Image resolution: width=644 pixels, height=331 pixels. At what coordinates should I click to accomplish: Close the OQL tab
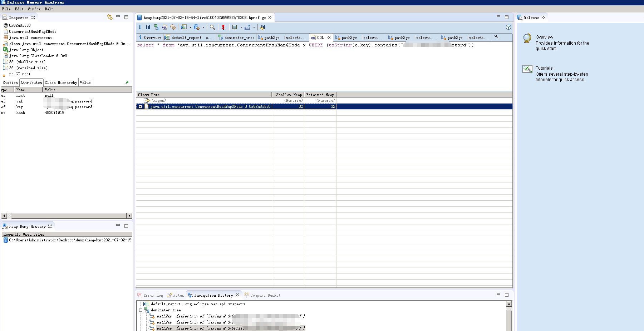pos(329,37)
